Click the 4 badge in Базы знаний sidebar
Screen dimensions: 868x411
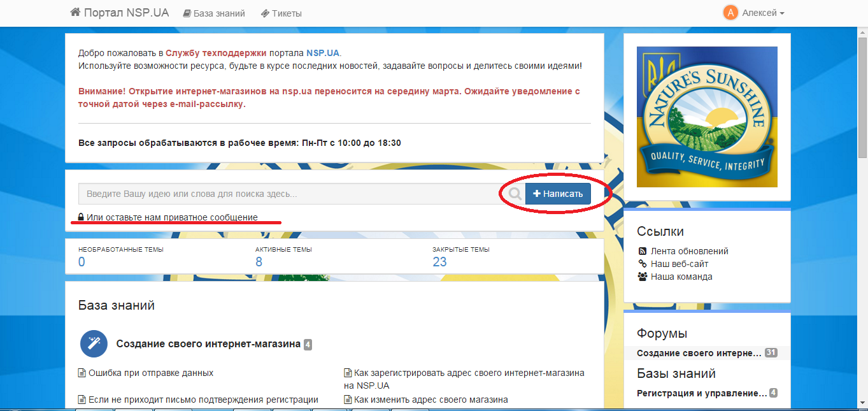coord(773,393)
